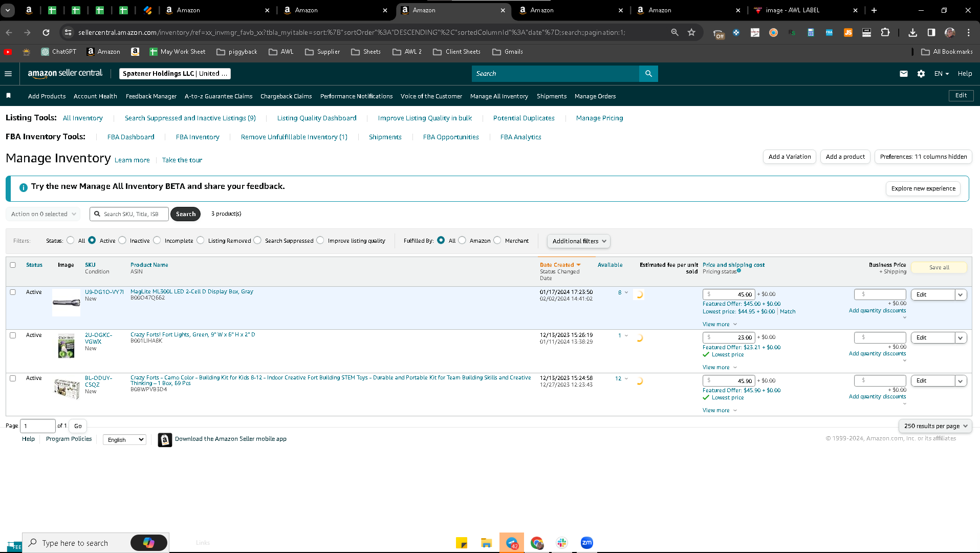Screen dimensions: 980x553
Task: Open Google Chrome from the taskbar
Action: coord(537,543)
